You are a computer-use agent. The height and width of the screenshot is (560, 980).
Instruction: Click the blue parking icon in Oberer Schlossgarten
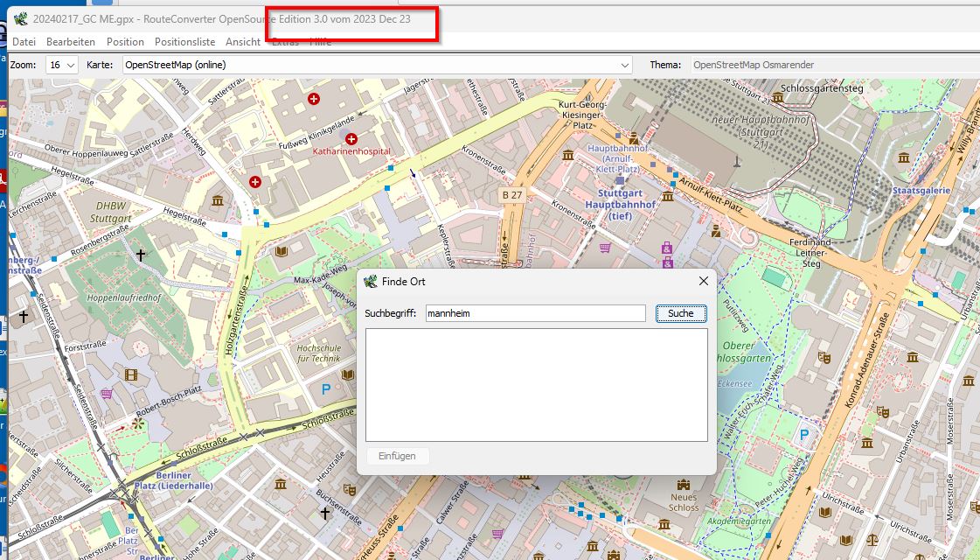[804, 433]
